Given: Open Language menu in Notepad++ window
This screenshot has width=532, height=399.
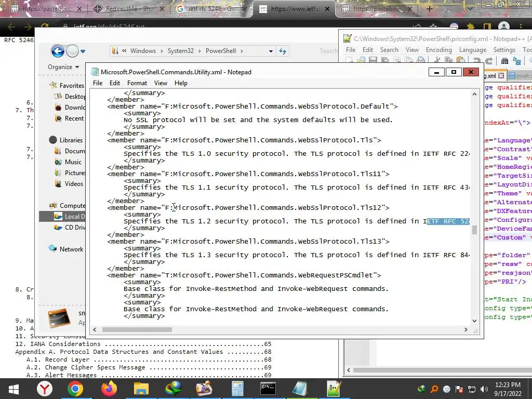Looking at the screenshot, I should [x=473, y=50].
